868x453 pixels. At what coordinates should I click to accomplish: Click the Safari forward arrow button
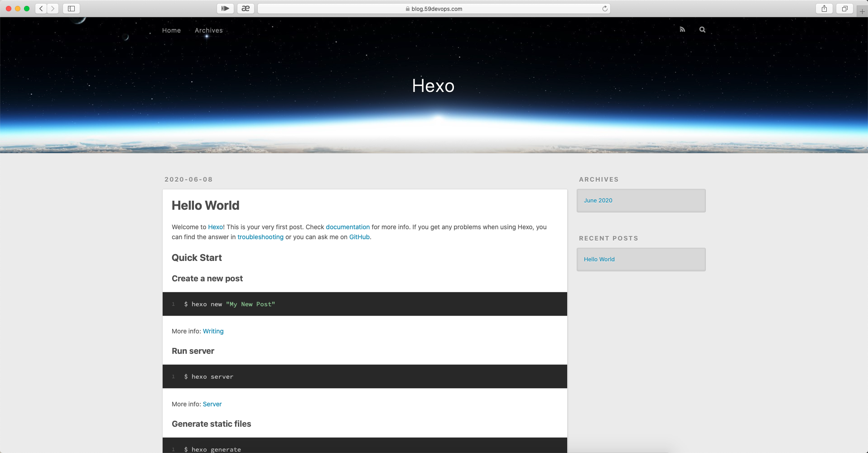[x=53, y=9]
